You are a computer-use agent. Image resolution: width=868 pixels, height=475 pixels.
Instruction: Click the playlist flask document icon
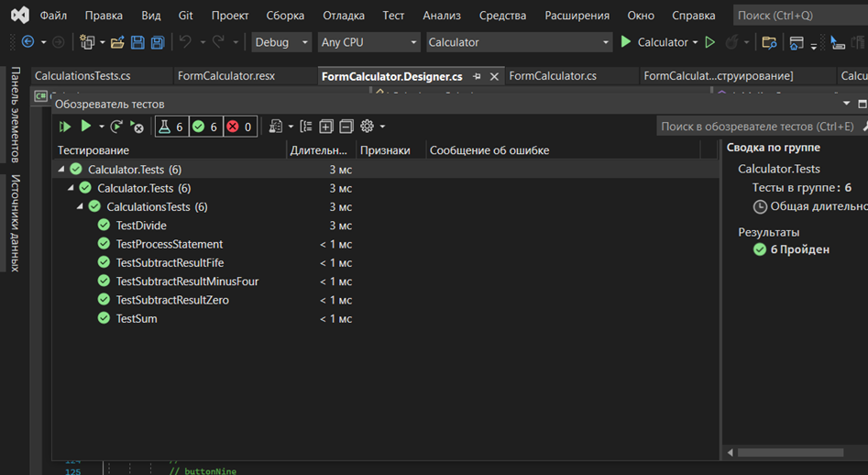(275, 127)
